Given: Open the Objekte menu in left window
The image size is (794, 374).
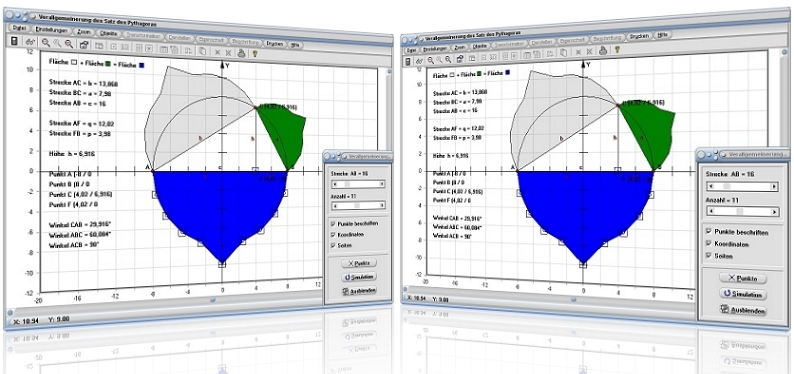Looking at the screenshot, I should (109, 33).
